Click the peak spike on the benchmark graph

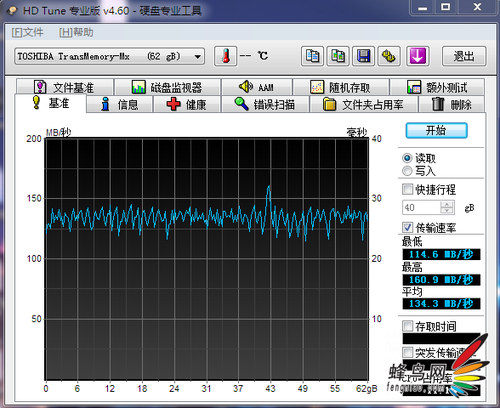[x=269, y=187]
